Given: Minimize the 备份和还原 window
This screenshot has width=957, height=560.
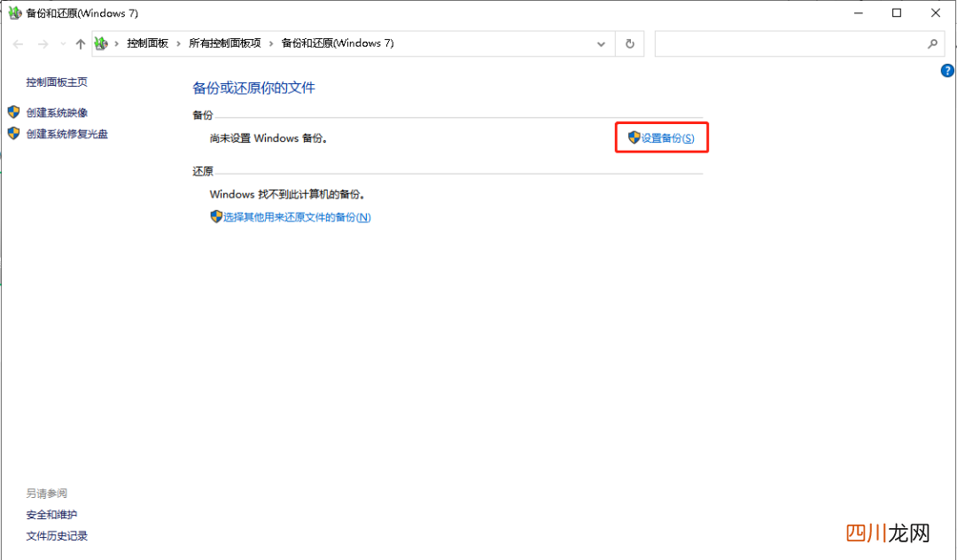Looking at the screenshot, I should (x=859, y=12).
